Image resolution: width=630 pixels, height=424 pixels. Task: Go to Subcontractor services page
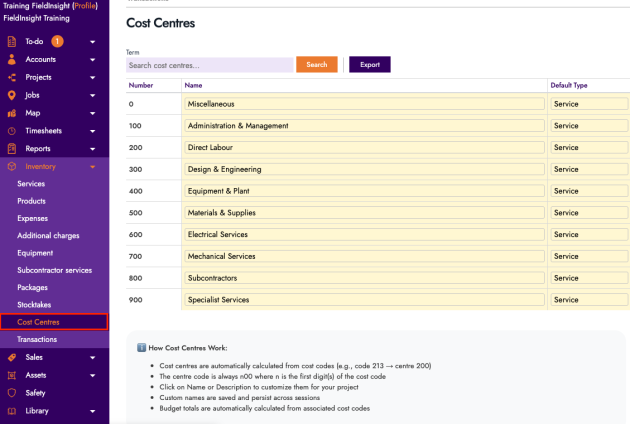pyautogui.click(x=55, y=270)
